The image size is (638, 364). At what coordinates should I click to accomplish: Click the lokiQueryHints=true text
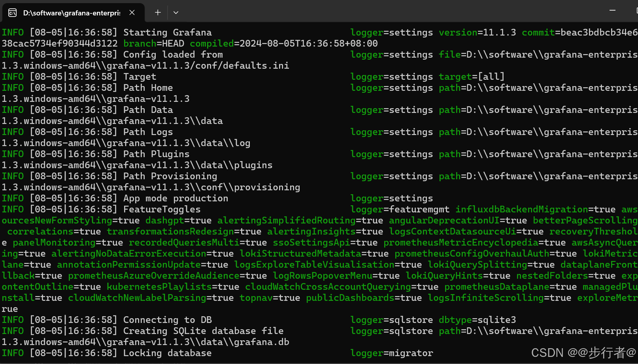tap(458, 276)
